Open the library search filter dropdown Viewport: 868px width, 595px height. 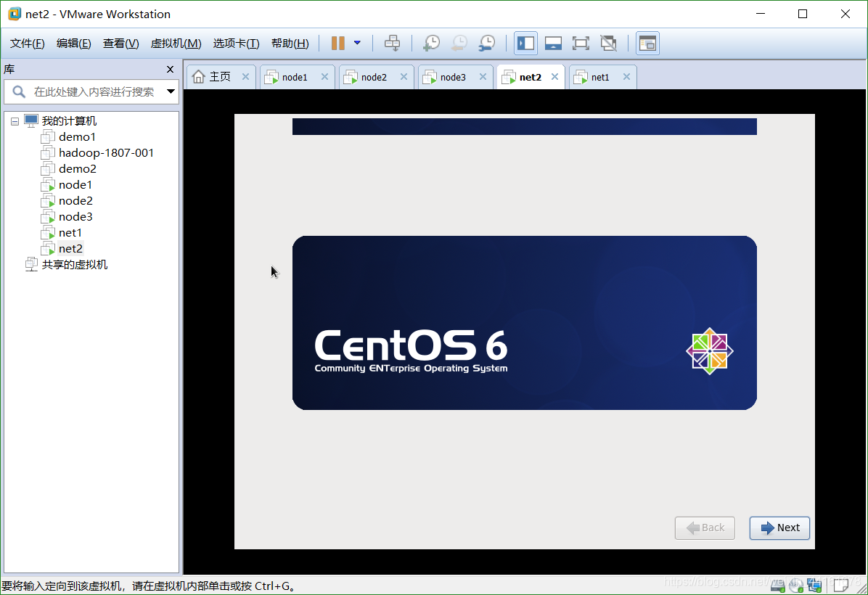(x=171, y=91)
